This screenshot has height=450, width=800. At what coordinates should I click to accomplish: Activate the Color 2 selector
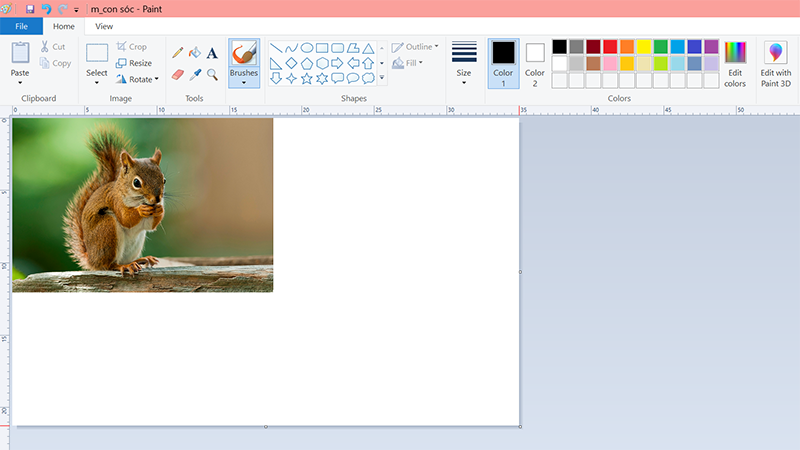point(535,62)
